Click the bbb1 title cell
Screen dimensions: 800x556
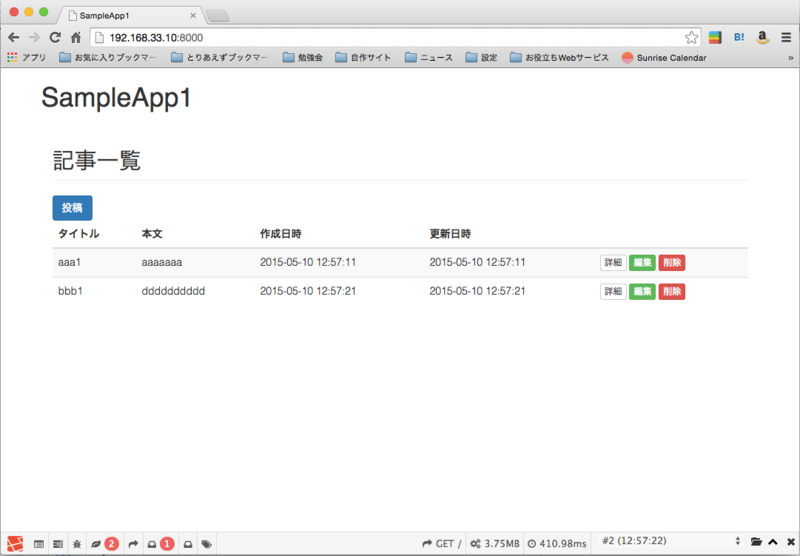70,291
